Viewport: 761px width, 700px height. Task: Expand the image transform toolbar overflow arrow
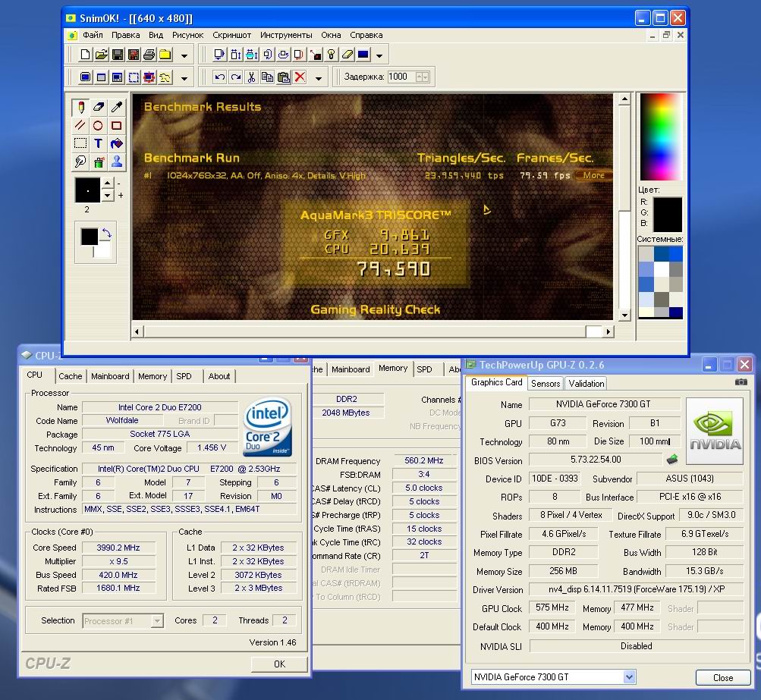pos(379,55)
